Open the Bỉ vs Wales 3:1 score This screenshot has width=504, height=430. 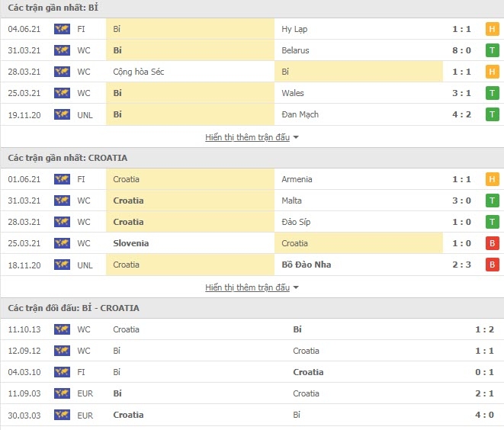[461, 93]
